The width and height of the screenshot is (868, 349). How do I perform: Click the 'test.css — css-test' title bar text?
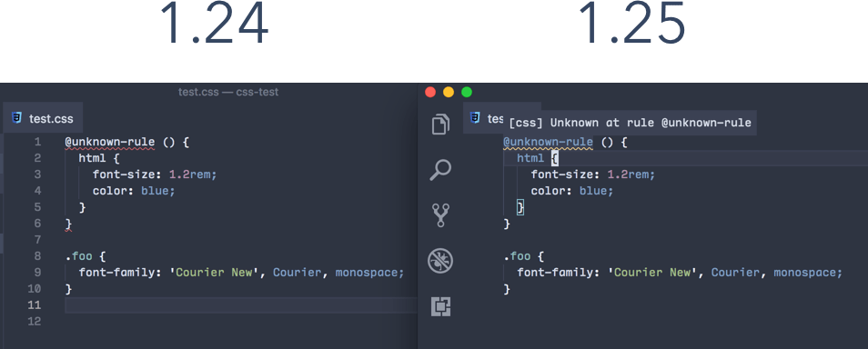(228, 92)
